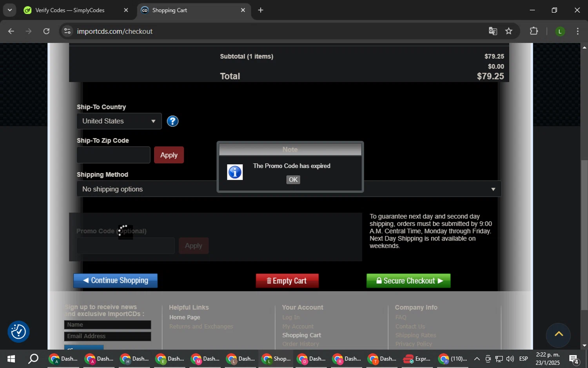
Task: Reload the checkout page
Action: [x=46, y=31]
